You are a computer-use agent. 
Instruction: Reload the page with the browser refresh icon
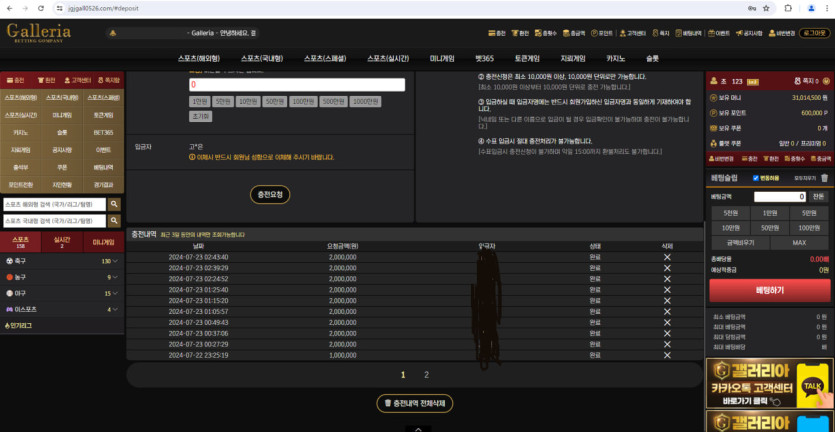click(x=41, y=9)
